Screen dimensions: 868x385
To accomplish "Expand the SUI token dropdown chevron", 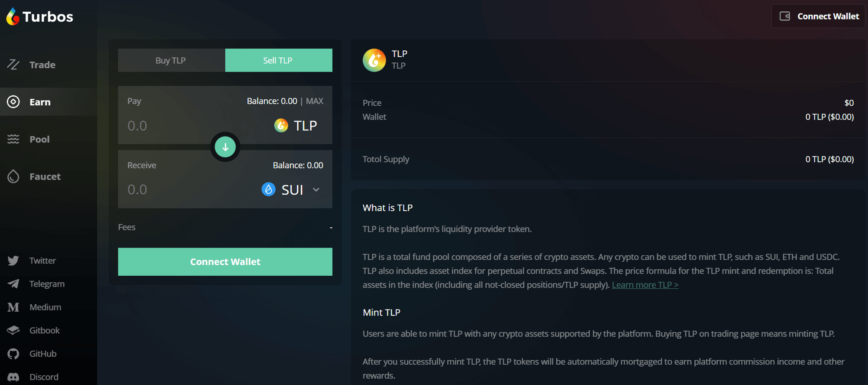I will pyautogui.click(x=316, y=189).
